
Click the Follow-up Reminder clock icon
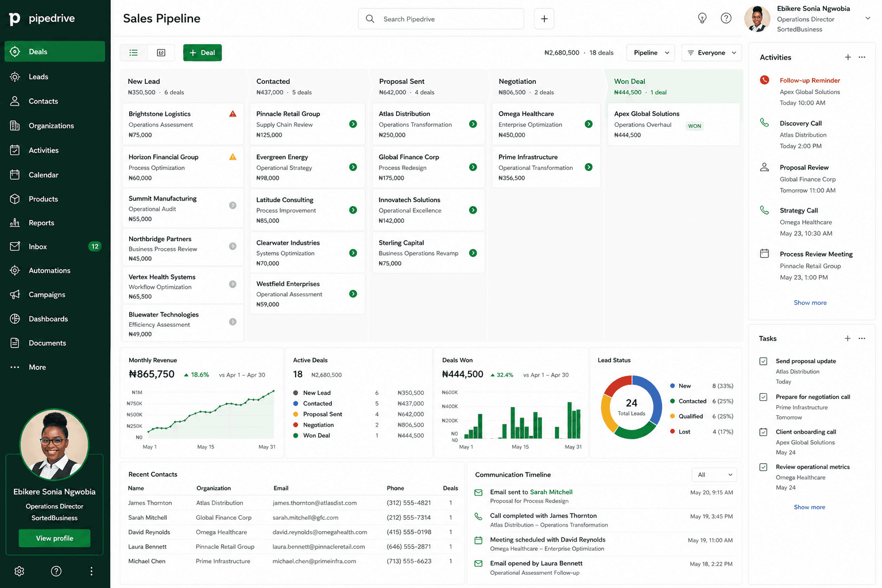pyautogui.click(x=764, y=80)
